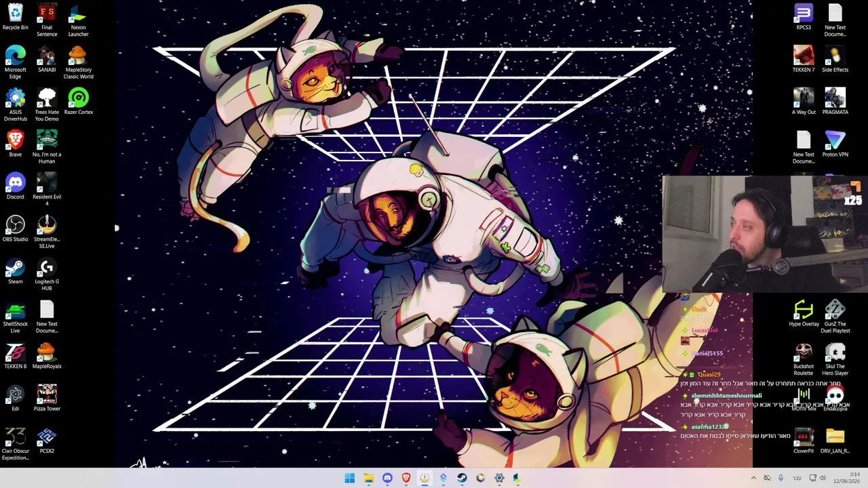This screenshot has width=868, height=488.
Task: Select the StreamElements SE.Live shortcut
Action: (x=47, y=232)
